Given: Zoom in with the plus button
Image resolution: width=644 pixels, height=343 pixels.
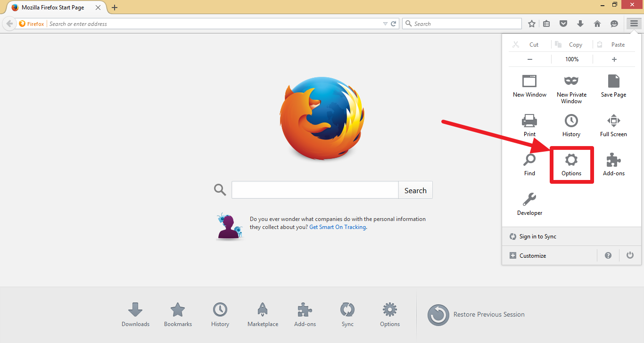Looking at the screenshot, I should click(x=614, y=59).
